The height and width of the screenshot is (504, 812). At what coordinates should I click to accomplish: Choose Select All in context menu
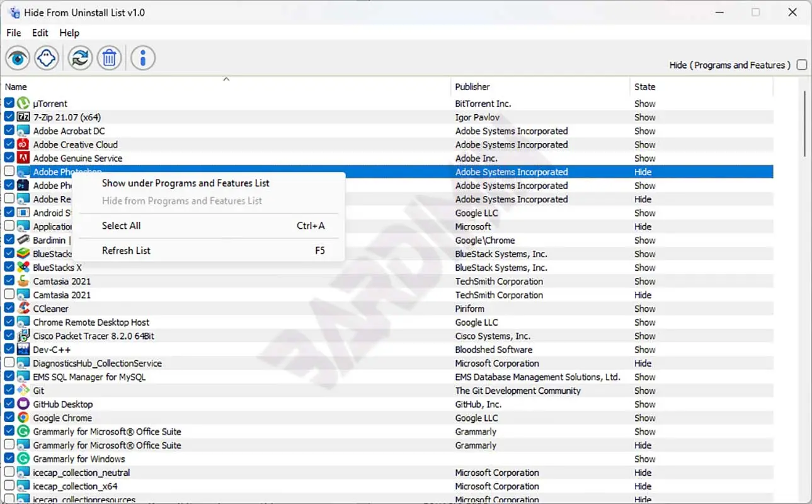pos(122,226)
